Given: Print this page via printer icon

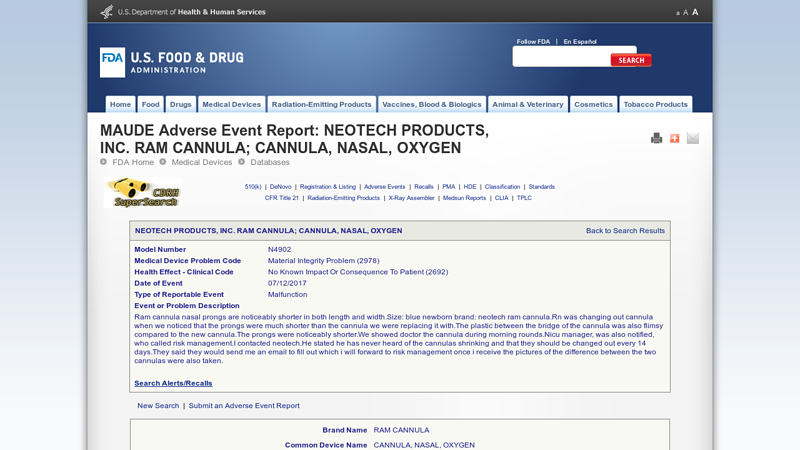Looking at the screenshot, I should (657, 138).
